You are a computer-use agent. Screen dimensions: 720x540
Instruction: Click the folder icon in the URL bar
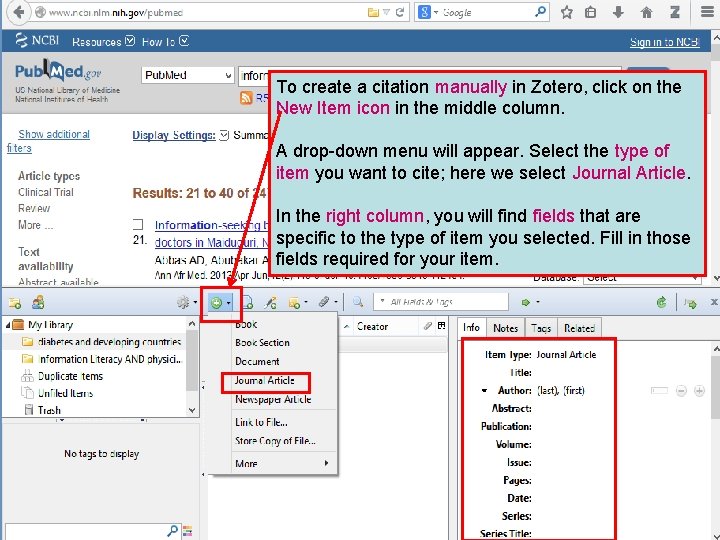pos(373,12)
